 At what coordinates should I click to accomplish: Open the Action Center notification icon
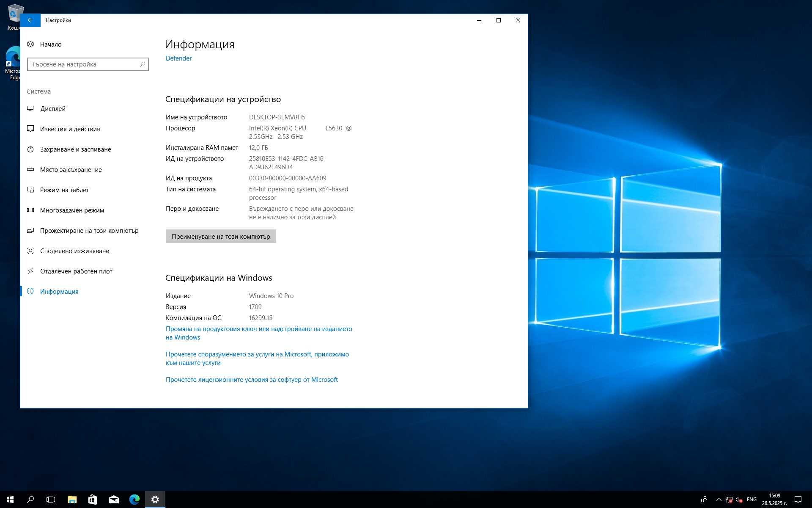(798, 500)
